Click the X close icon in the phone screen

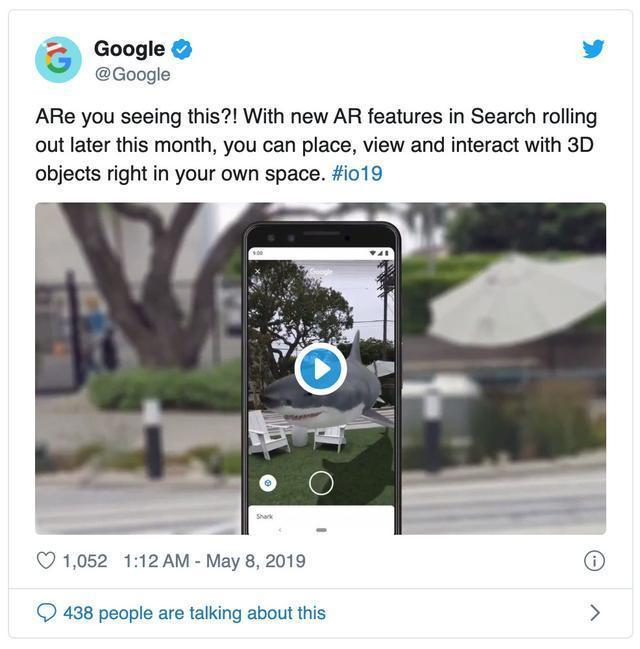click(x=257, y=271)
